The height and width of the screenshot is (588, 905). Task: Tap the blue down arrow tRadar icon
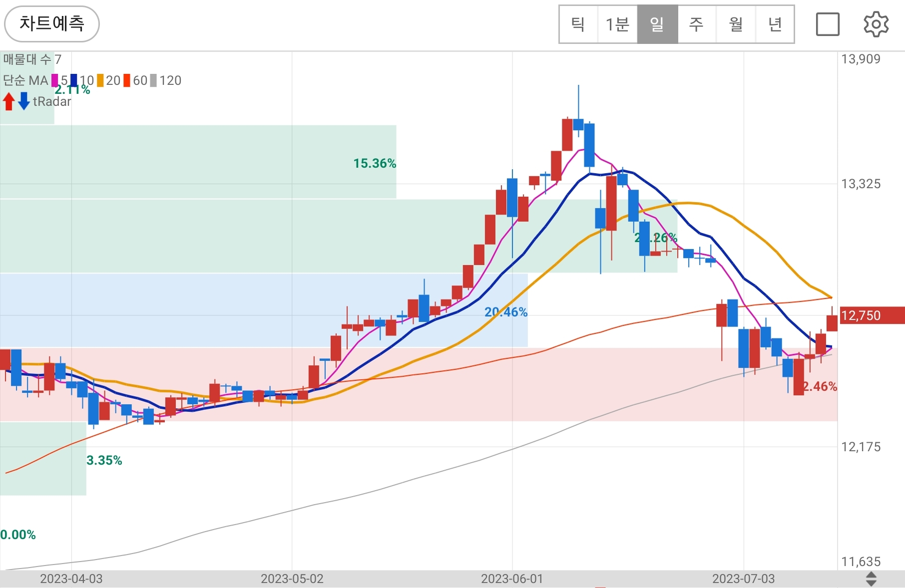point(23,101)
